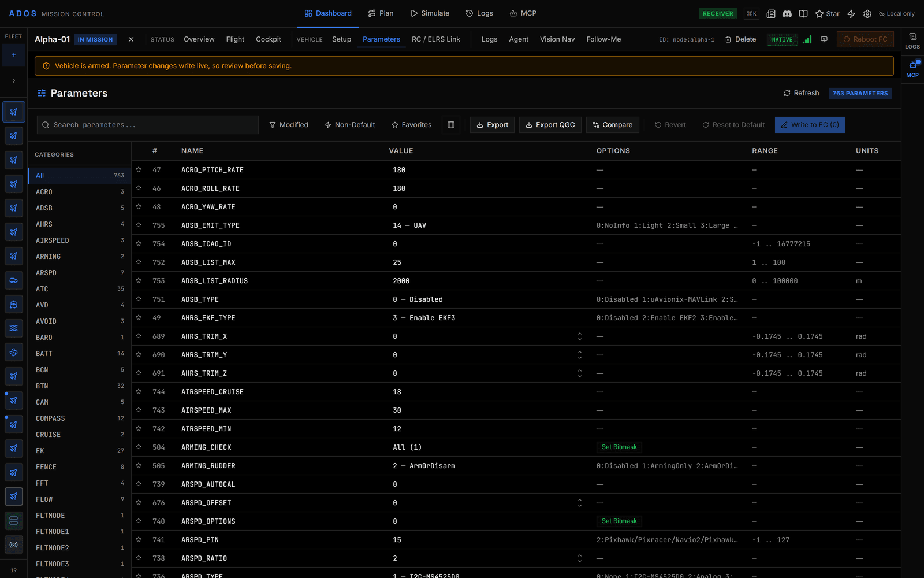Open the RC / ELRS Link tab
The image size is (924, 578).
(x=436, y=39)
